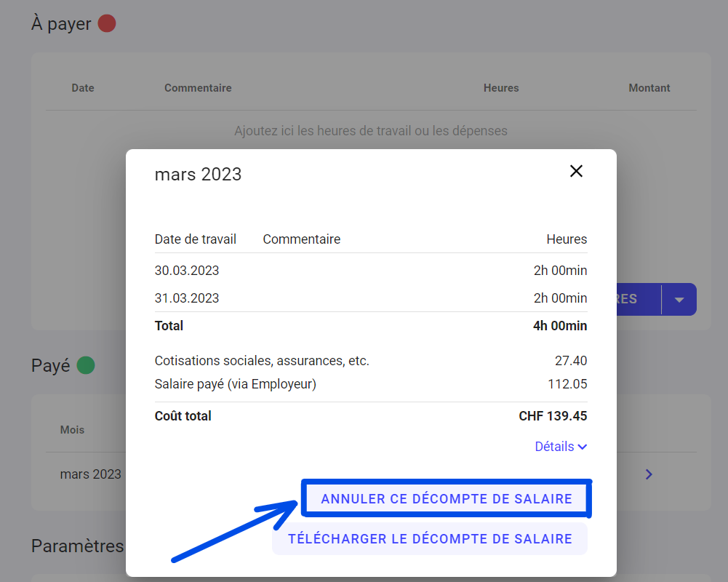Viewport: 728px width, 582px height.
Task: Click the red À payer status dot
Action: (x=107, y=24)
